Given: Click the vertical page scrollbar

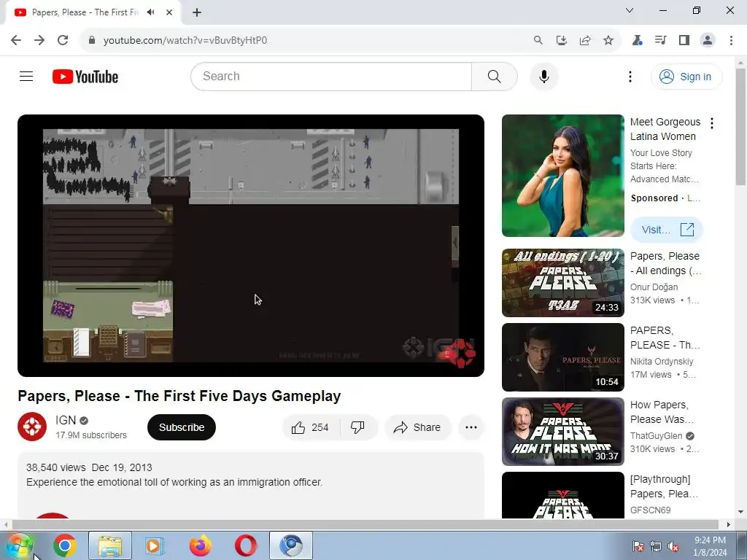Looking at the screenshot, I should coord(740,126).
